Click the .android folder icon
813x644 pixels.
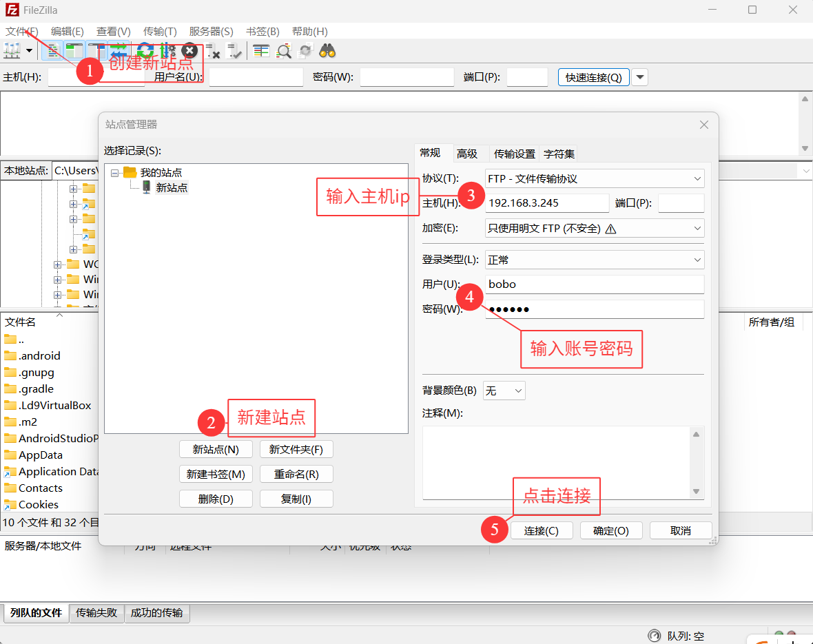pyautogui.click(x=10, y=355)
